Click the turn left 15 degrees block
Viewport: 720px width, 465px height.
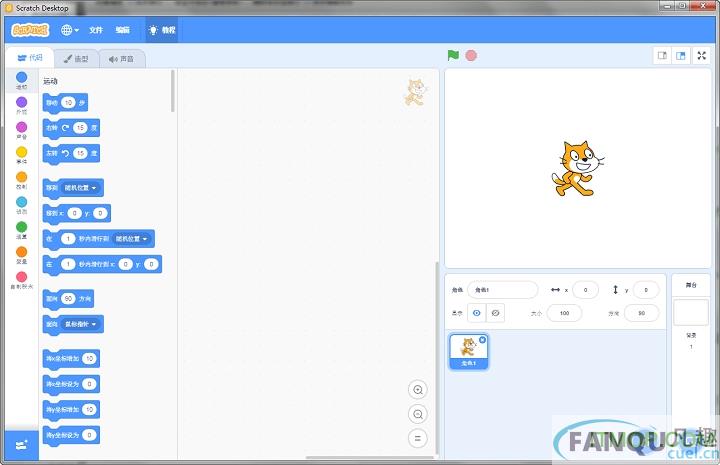click(x=71, y=153)
